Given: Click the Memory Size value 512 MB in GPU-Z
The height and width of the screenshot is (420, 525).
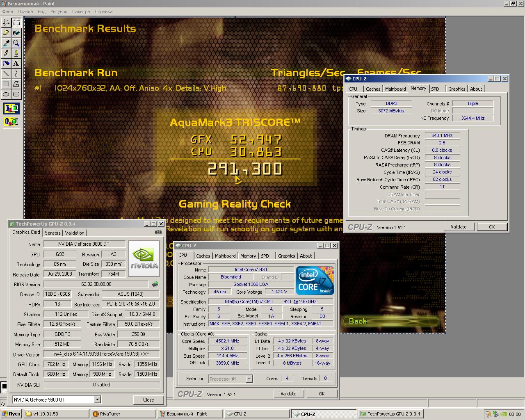Looking at the screenshot, I should coord(62,344).
